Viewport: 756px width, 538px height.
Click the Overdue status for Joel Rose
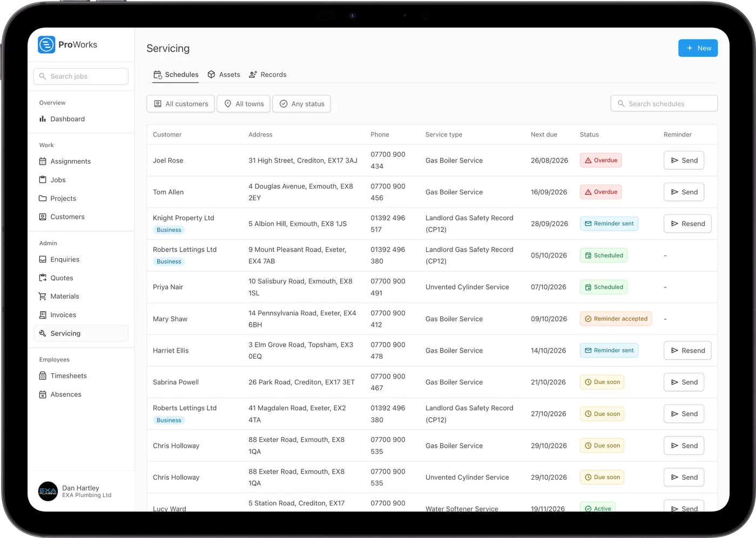click(601, 160)
